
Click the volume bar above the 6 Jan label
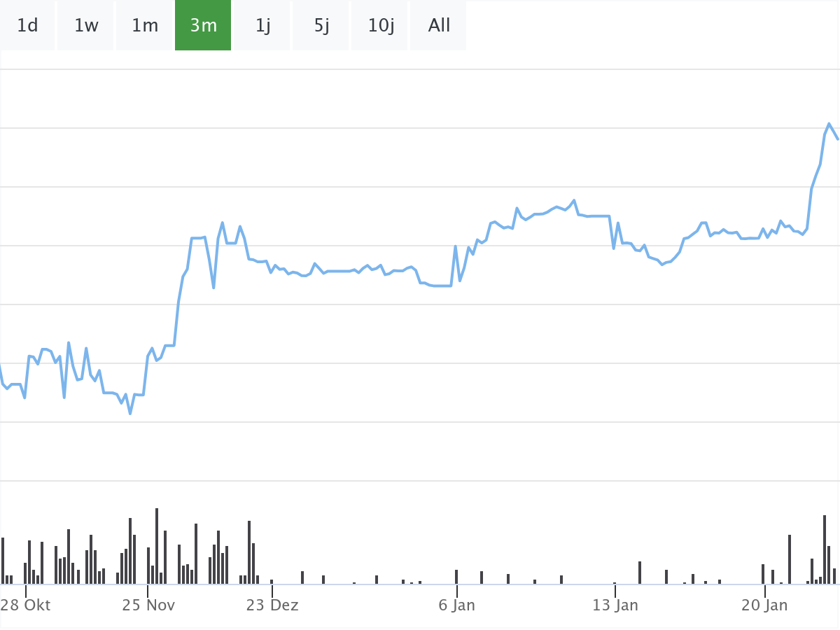point(456,577)
